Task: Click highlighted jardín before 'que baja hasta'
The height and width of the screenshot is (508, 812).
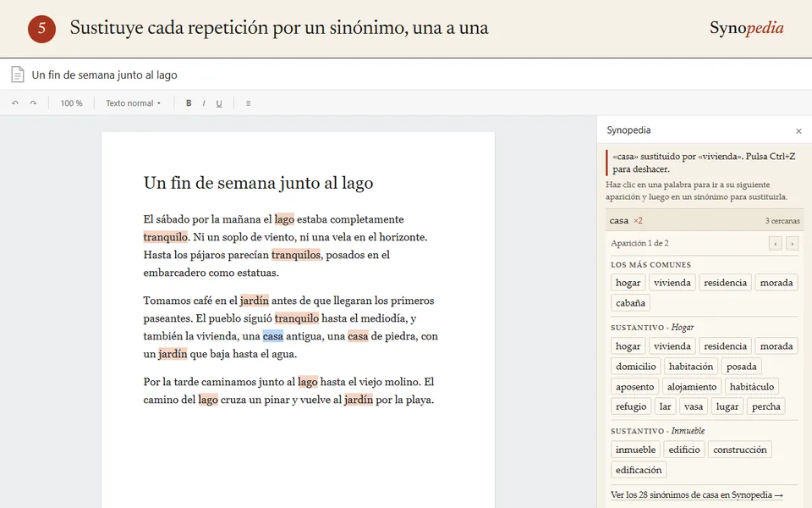Action: 173,354
